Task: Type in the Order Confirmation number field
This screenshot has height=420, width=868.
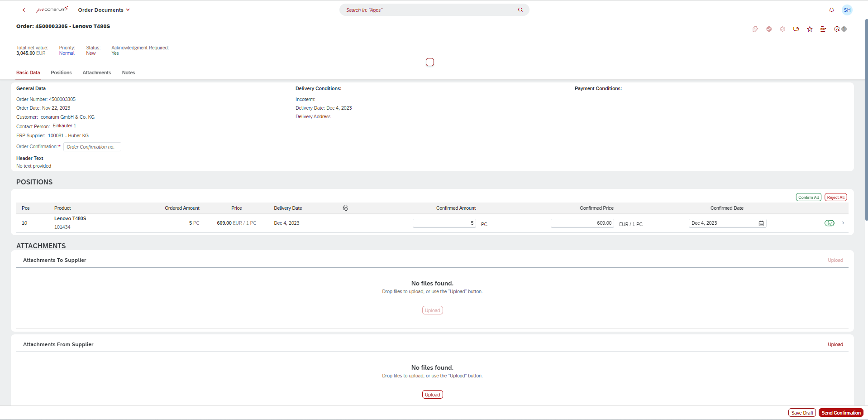Action: click(92, 146)
